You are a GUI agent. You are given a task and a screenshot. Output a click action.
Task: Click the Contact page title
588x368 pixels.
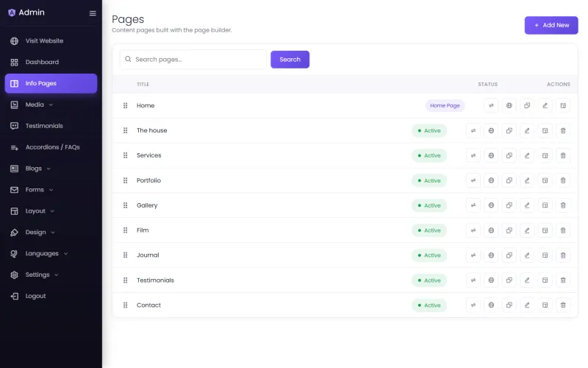click(x=148, y=305)
